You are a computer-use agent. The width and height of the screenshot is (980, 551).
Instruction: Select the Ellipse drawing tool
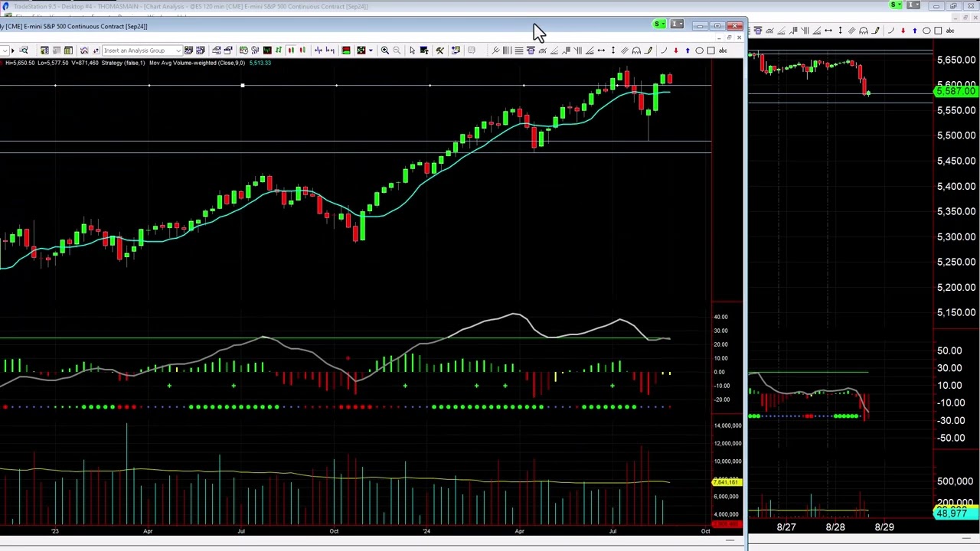coord(699,50)
